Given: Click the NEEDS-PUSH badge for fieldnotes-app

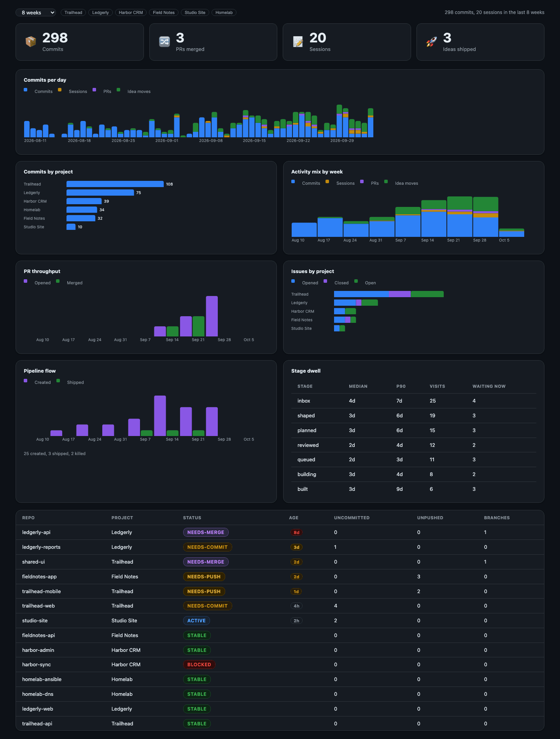Looking at the screenshot, I should pos(204,577).
